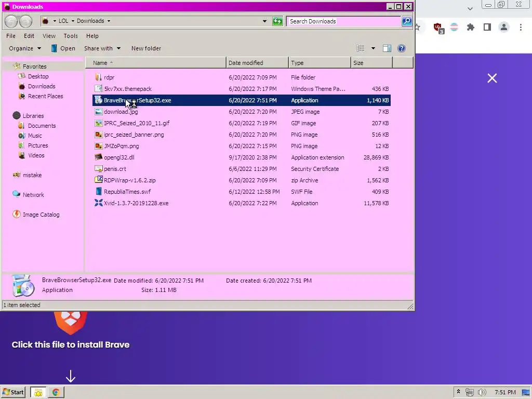Click the Forward navigation arrow button
This screenshot has height=399, width=532.
tap(25, 21)
